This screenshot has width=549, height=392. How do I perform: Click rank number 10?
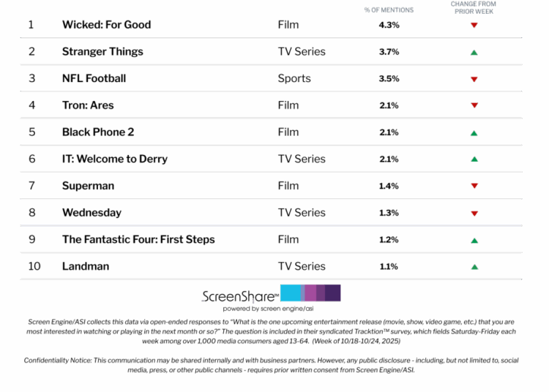click(x=34, y=266)
